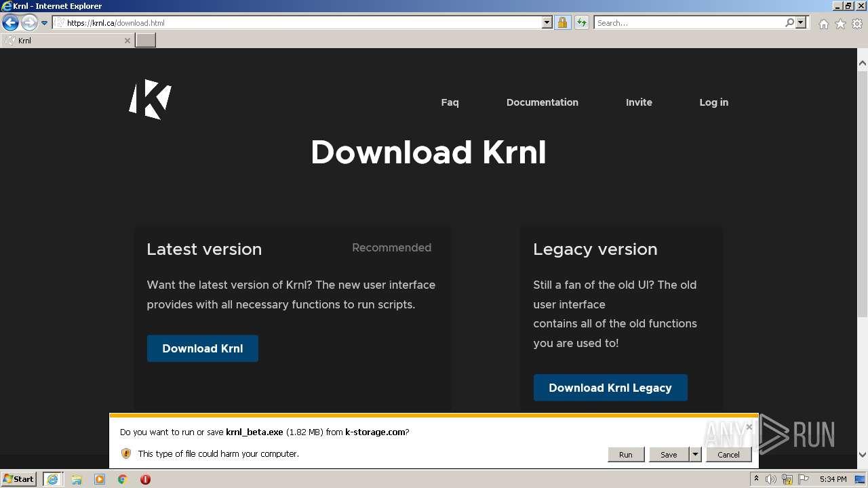Click the vertical scrollbar thumb
This screenshot has height=488, width=868.
point(863,192)
